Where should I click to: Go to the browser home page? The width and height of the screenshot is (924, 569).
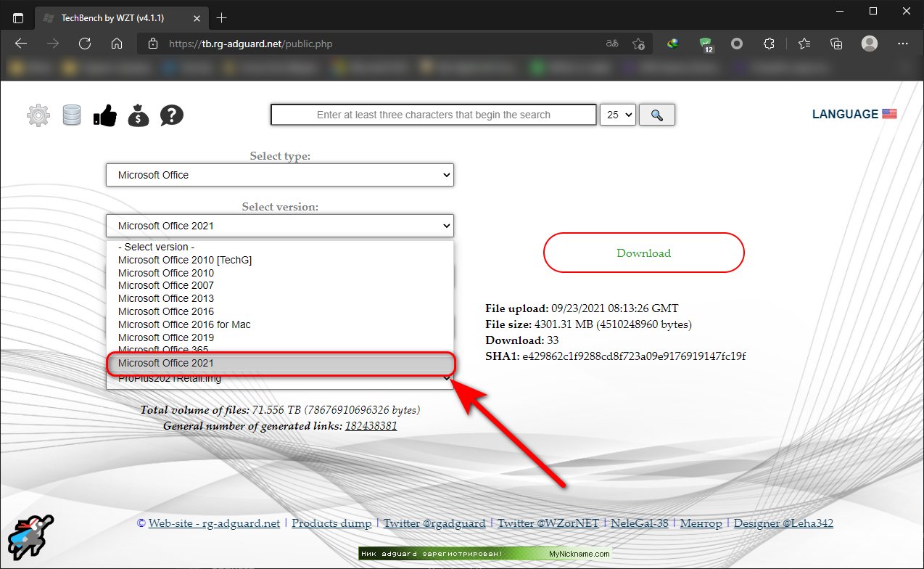pyautogui.click(x=116, y=44)
